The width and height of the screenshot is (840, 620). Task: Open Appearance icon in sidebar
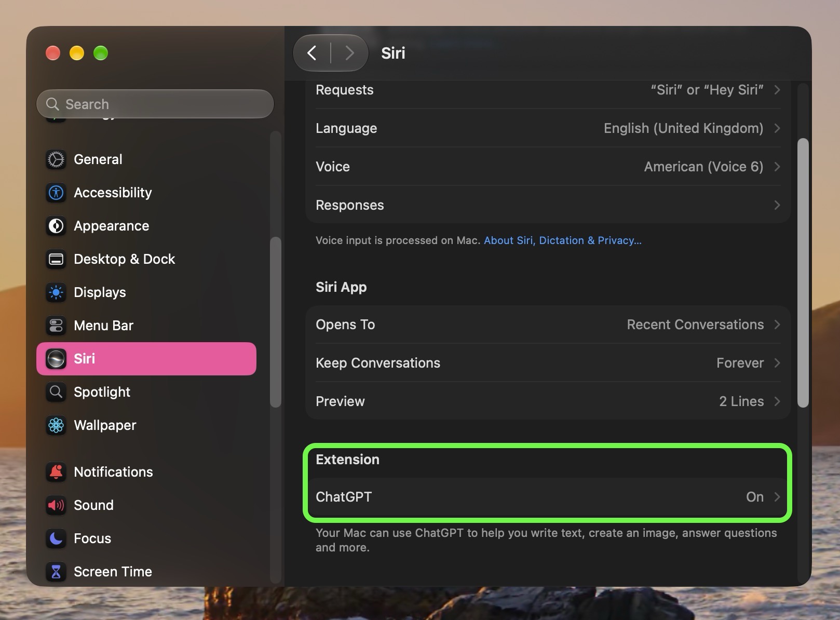56,226
